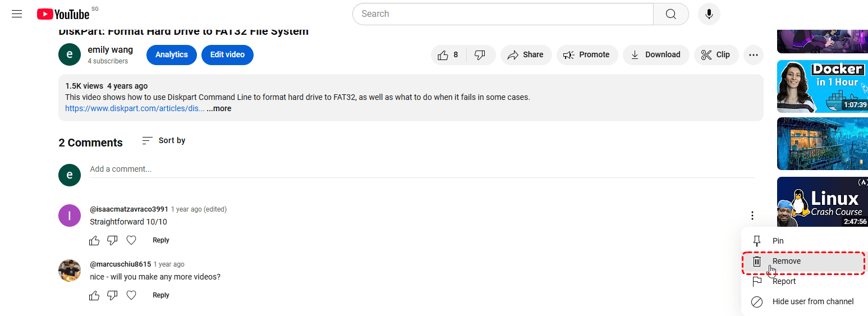The width and height of the screenshot is (868, 316).
Task: Dislike the video with thumbs down
Action: 480,55
